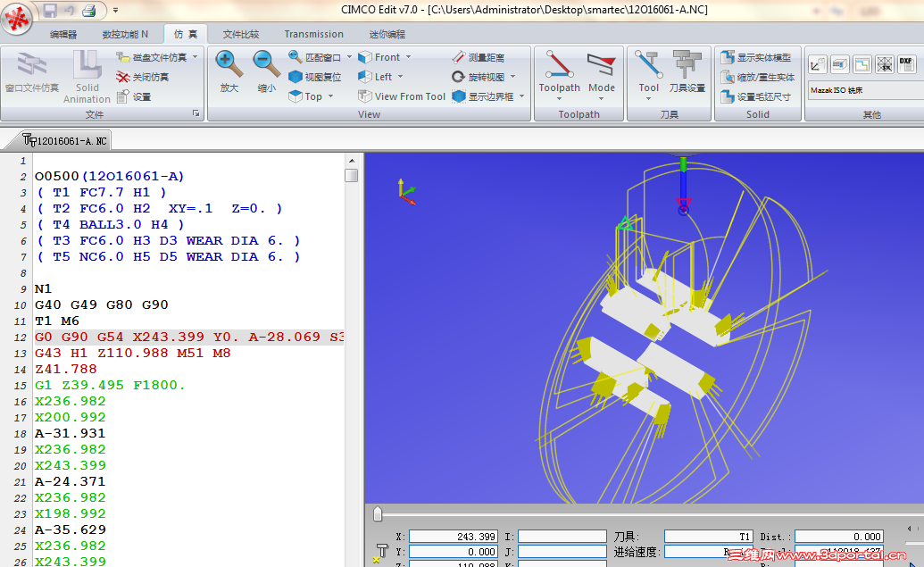Open 刀具设置 tool setup
This screenshot has height=567, width=924.
687,72
